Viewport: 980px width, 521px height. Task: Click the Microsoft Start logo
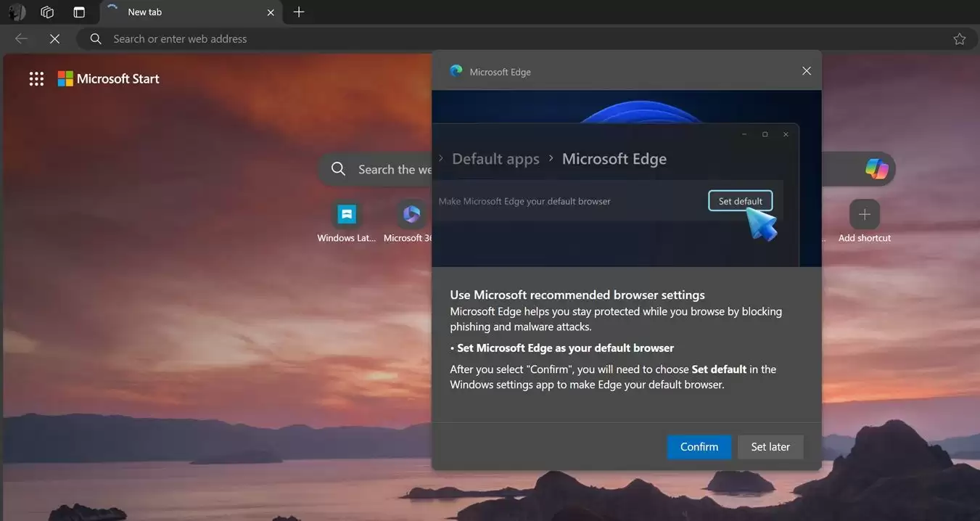point(108,78)
